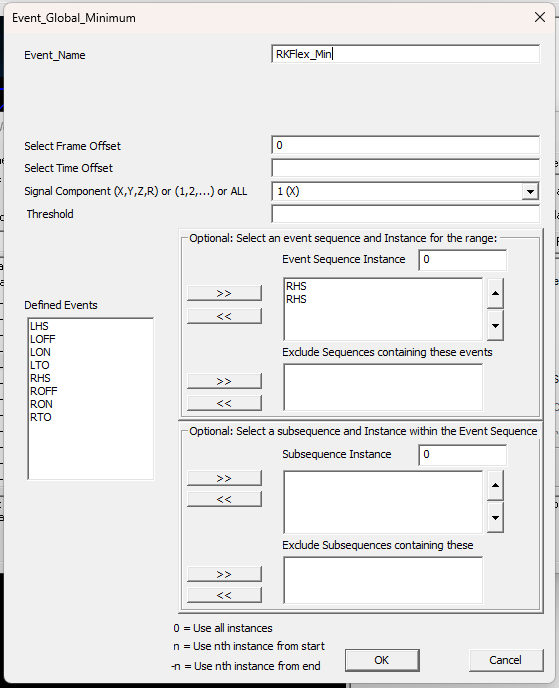
Task: Move subsequence item down with arrow
Action: tap(495, 518)
